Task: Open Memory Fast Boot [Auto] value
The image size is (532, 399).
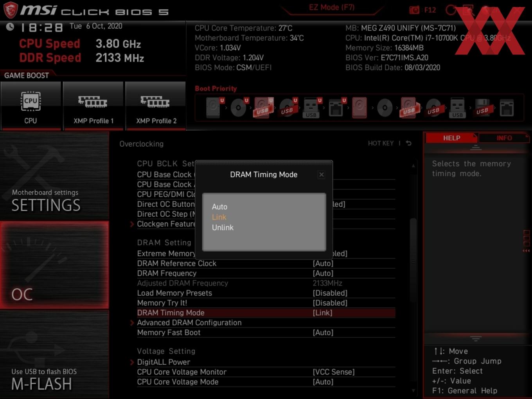Action: coord(323,332)
